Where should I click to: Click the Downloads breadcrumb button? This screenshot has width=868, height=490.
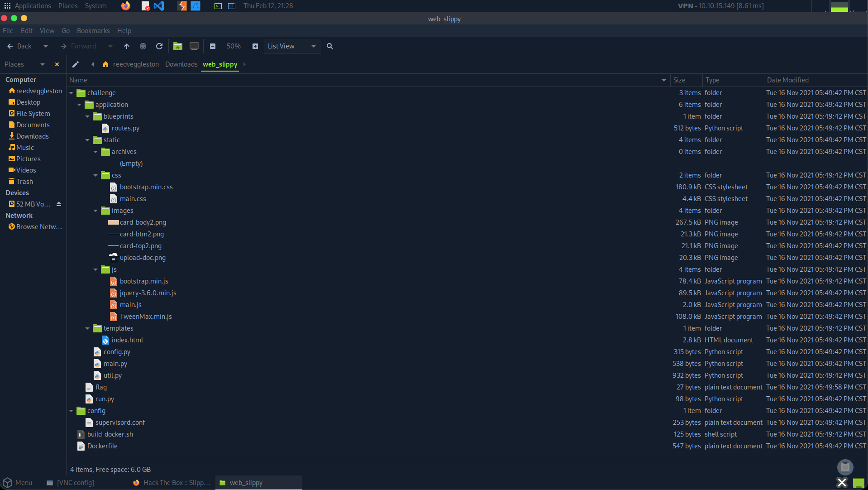point(181,64)
